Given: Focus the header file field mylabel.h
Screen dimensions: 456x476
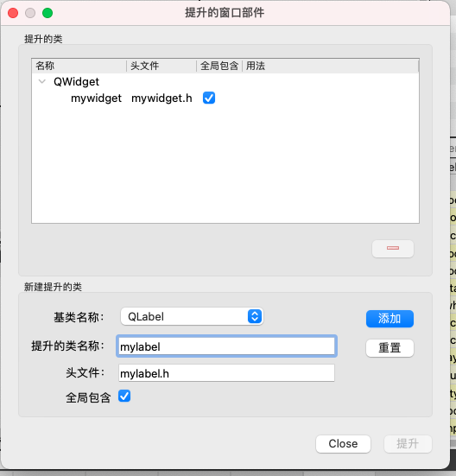Looking at the screenshot, I should coord(226,373).
